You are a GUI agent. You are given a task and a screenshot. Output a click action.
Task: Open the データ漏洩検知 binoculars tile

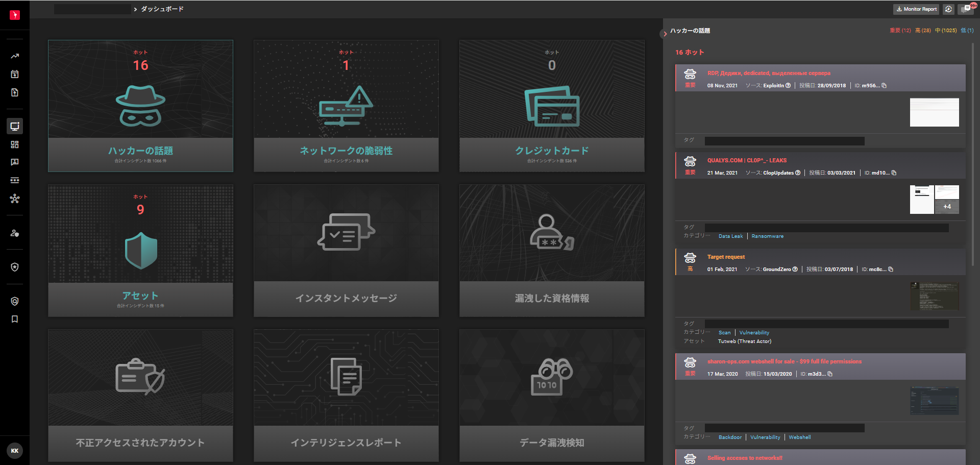[x=552, y=396]
